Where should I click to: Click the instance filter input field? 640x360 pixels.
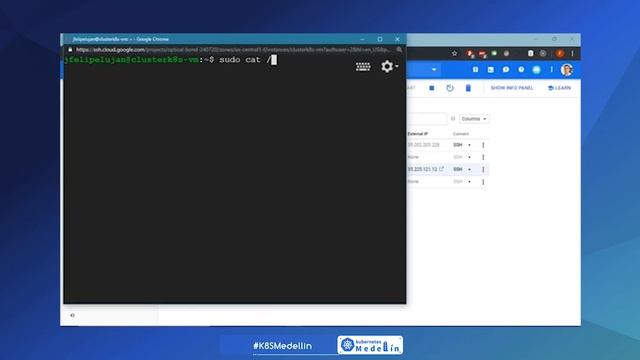[427, 119]
